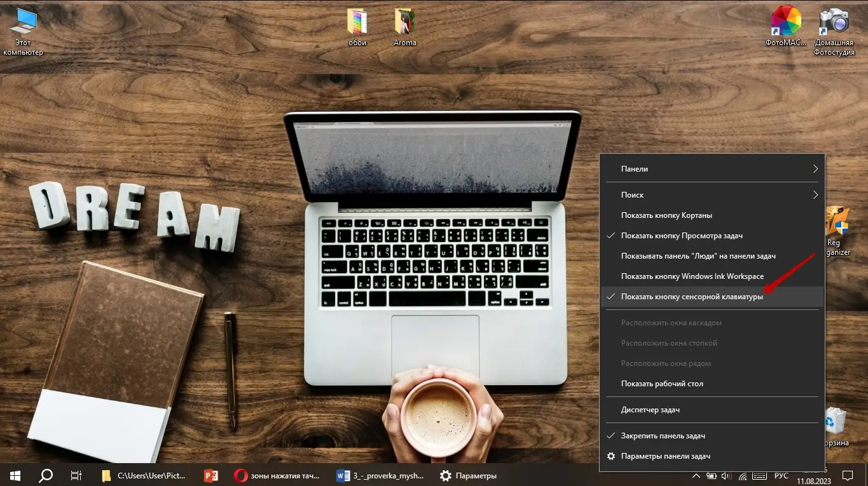Click the battery icon in system tray
868x486 pixels.
pyautogui.click(x=712, y=476)
